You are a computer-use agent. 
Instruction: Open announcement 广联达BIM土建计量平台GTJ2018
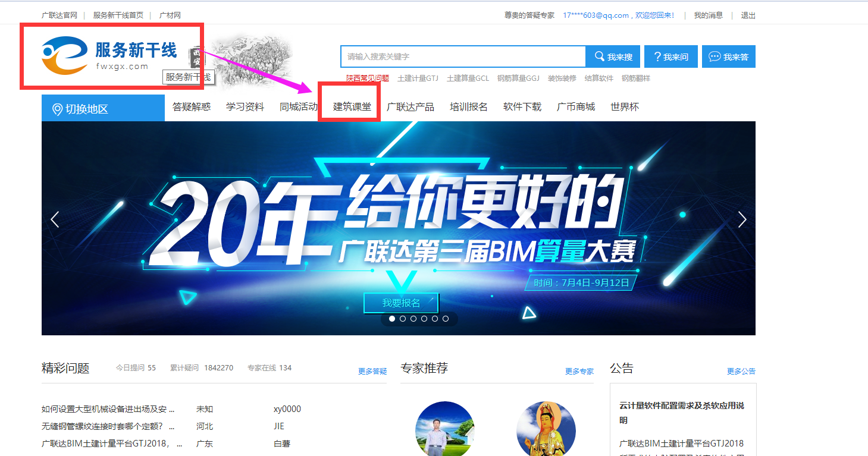click(x=682, y=444)
